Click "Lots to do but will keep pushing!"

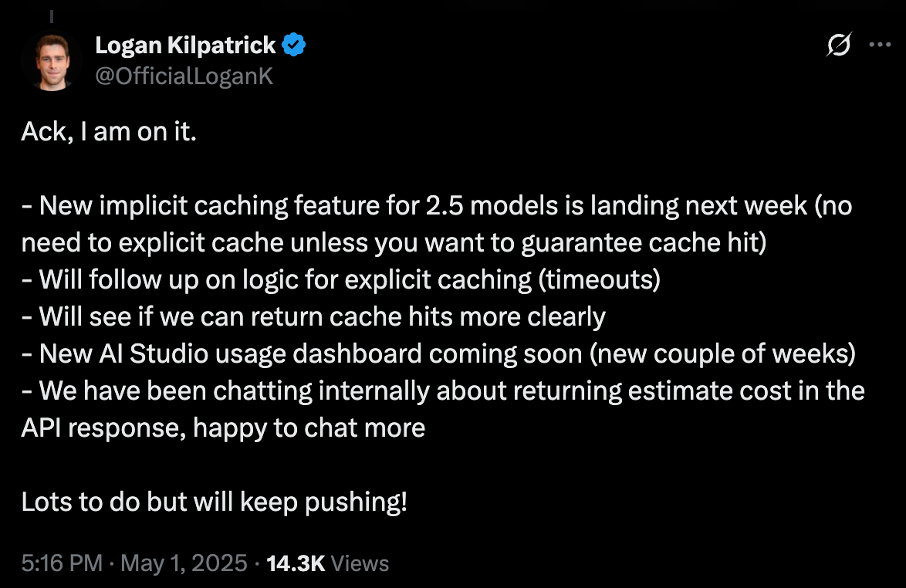[214, 502]
